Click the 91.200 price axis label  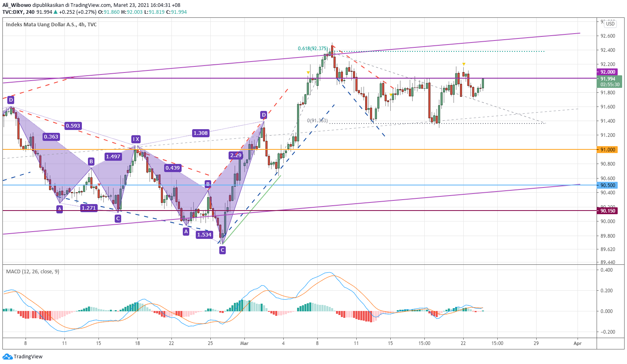608,135
